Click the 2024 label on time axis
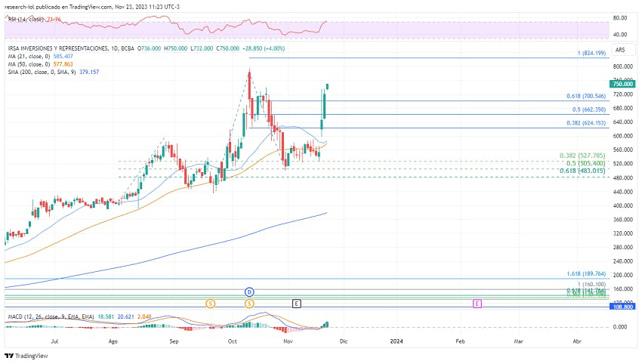642x364 pixels. [397, 341]
